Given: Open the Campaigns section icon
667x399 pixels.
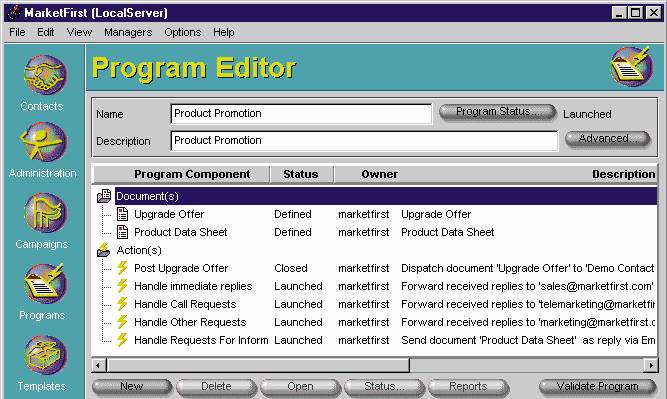Looking at the screenshot, I should 45,213.
